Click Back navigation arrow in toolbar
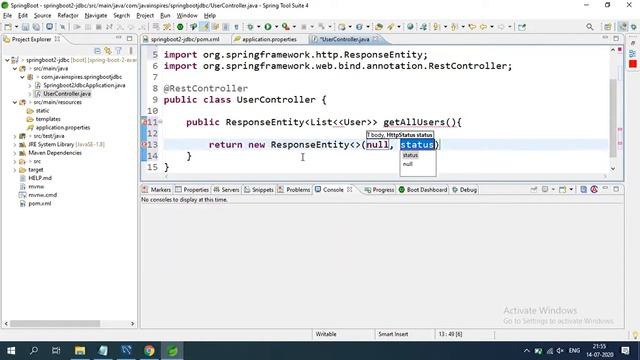 pyautogui.click(x=483, y=27)
